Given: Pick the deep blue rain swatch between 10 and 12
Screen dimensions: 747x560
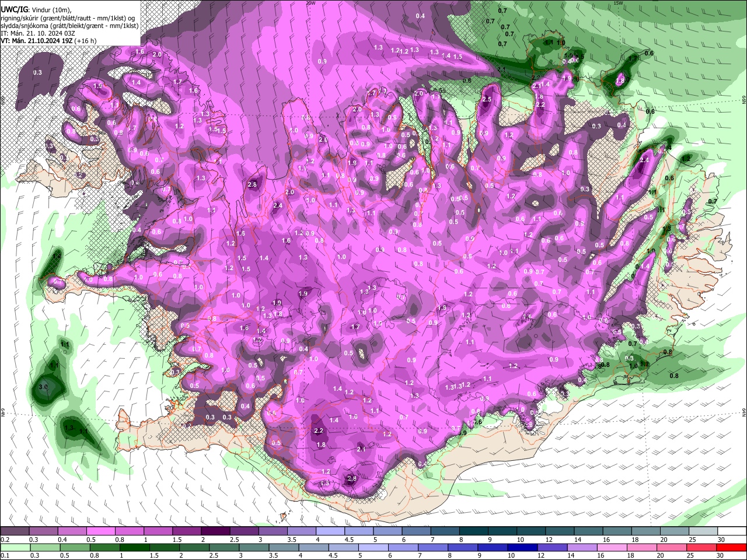Looking at the screenshot, I should 521,547.
